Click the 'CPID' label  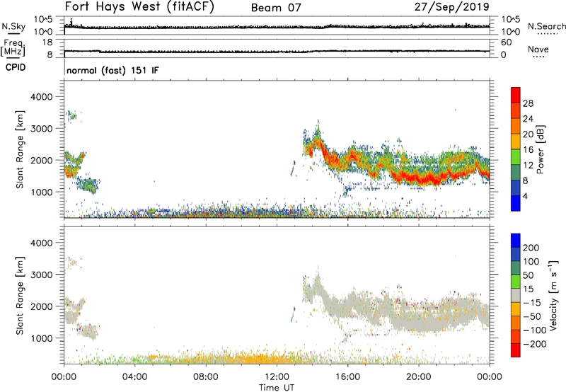tap(16, 67)
